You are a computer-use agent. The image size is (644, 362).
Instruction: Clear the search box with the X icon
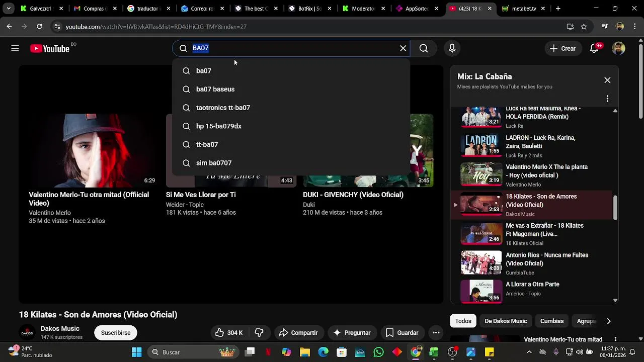coord(403,48)
